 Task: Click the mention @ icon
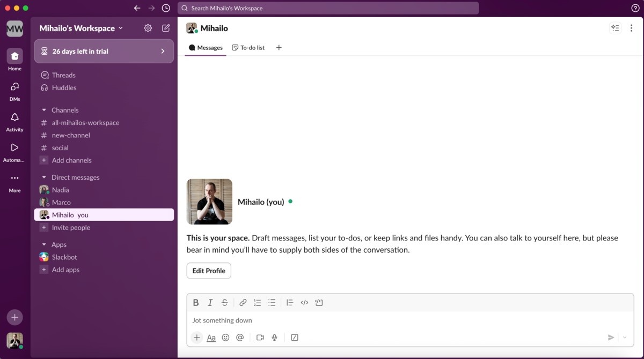[240, 337]
